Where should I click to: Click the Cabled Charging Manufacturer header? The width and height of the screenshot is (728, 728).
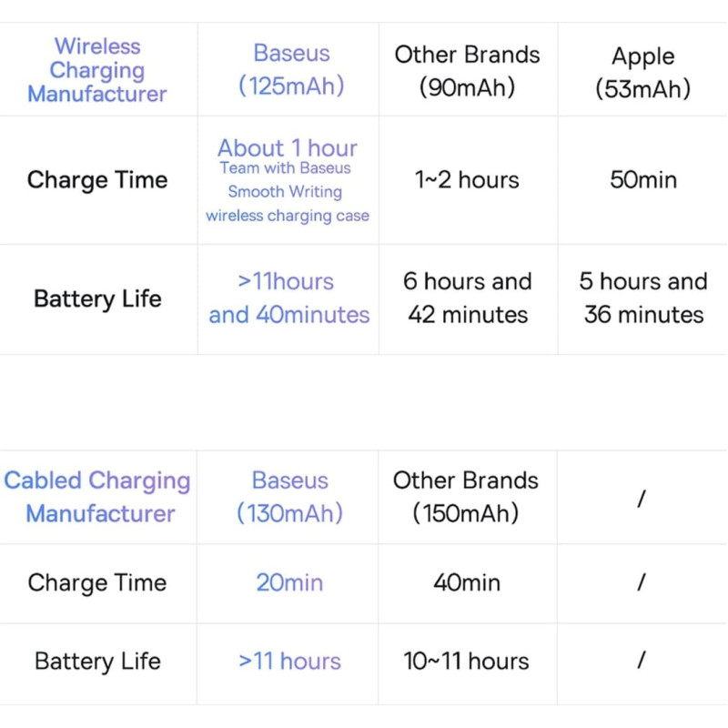[97, 497]
